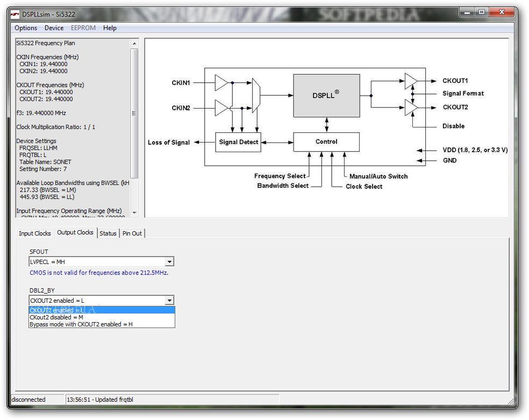Click the CKOUT1 output buffer triangle

pyautogui.click(x=411, y=81)
